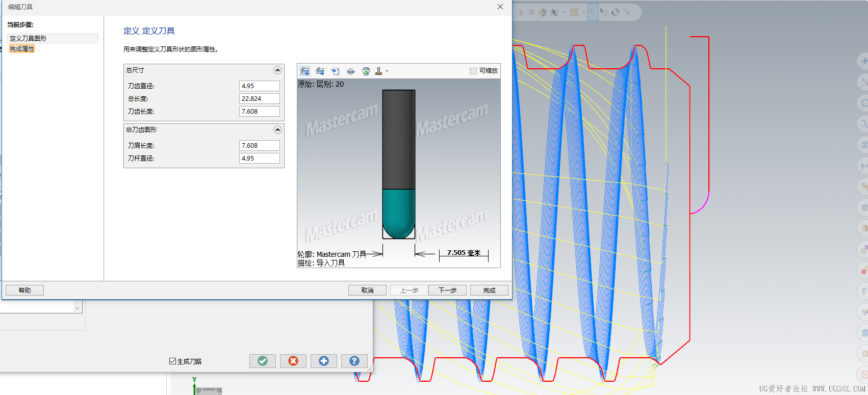This screenshot has height=395, width=868.
Task: Toggle the 生成刀路 checkbox
Action: (x=172, y=361)
